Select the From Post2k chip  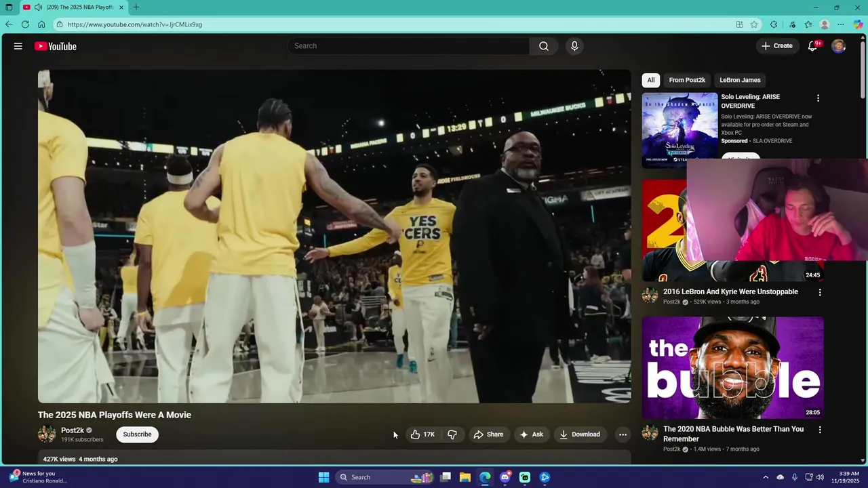point(687,80)
